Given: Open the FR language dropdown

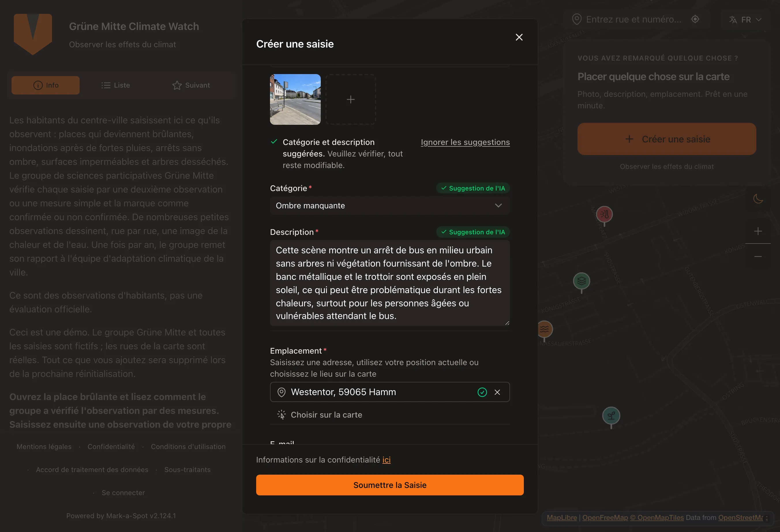Looking at the screenshot, I should pyautogui.click(x=745, y=20).
